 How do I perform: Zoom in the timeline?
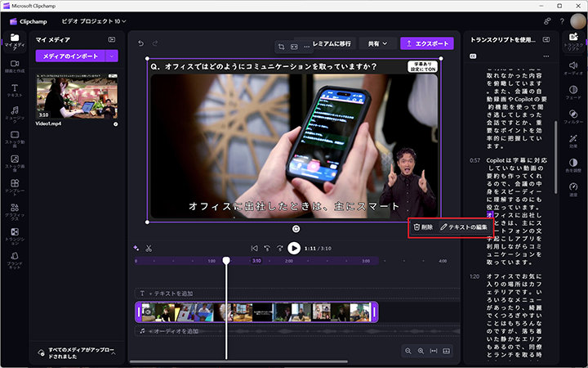click(421, 351)
